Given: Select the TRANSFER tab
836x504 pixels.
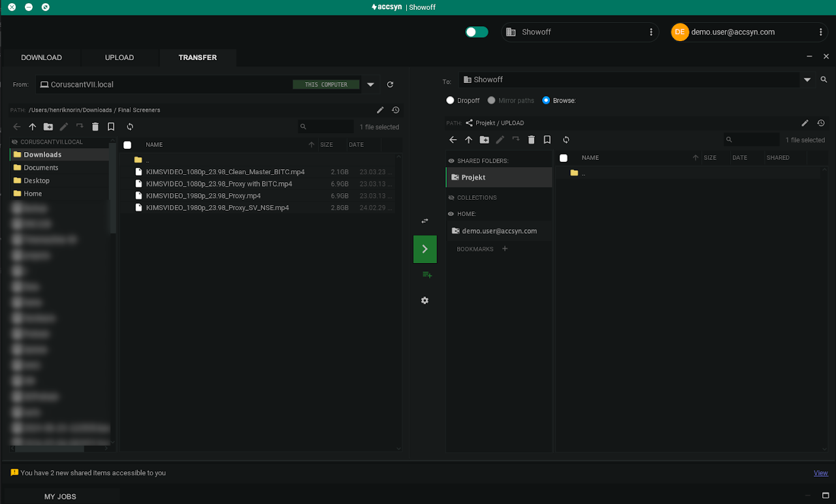Looking at the screenshot, I should (x=198, y=57).
